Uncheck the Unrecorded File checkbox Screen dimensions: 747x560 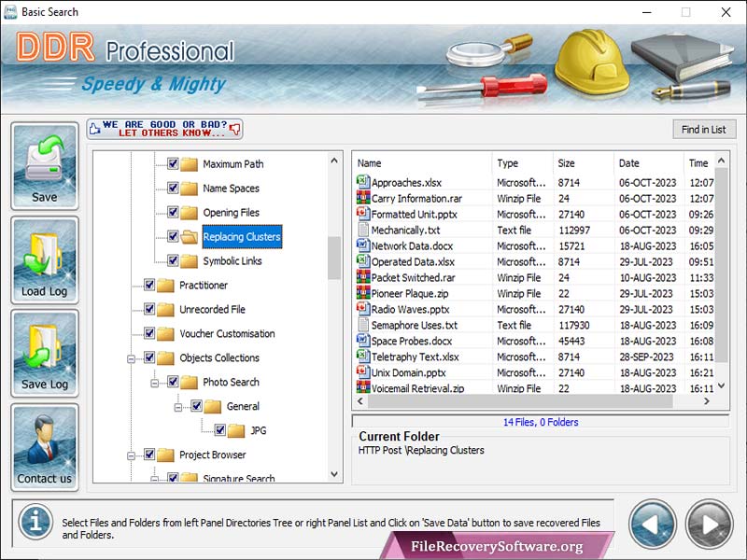[149, 309]
